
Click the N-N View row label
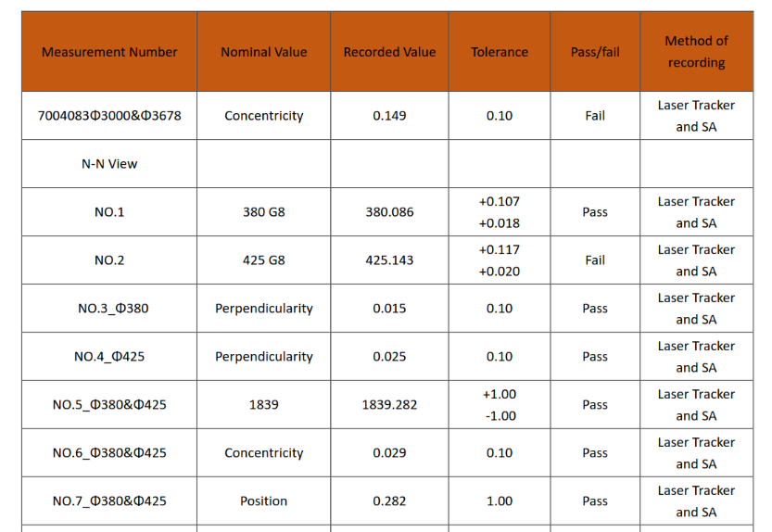pos(109,164)
